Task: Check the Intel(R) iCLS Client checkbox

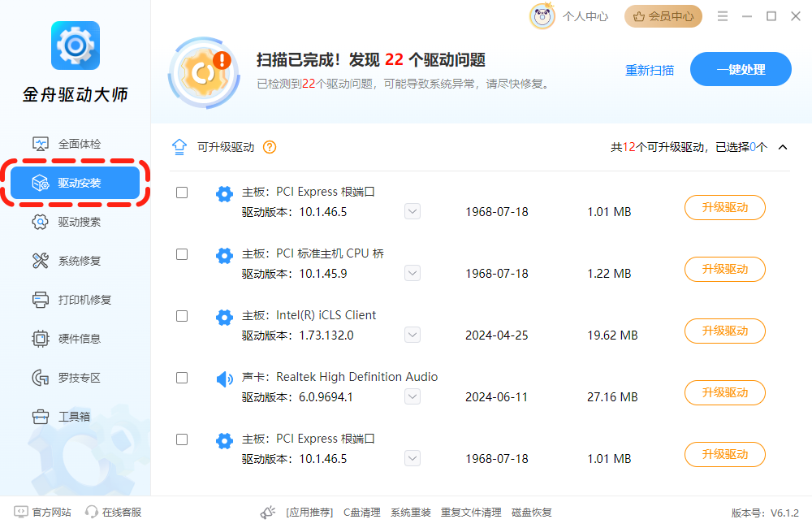Action: point(182,316)
